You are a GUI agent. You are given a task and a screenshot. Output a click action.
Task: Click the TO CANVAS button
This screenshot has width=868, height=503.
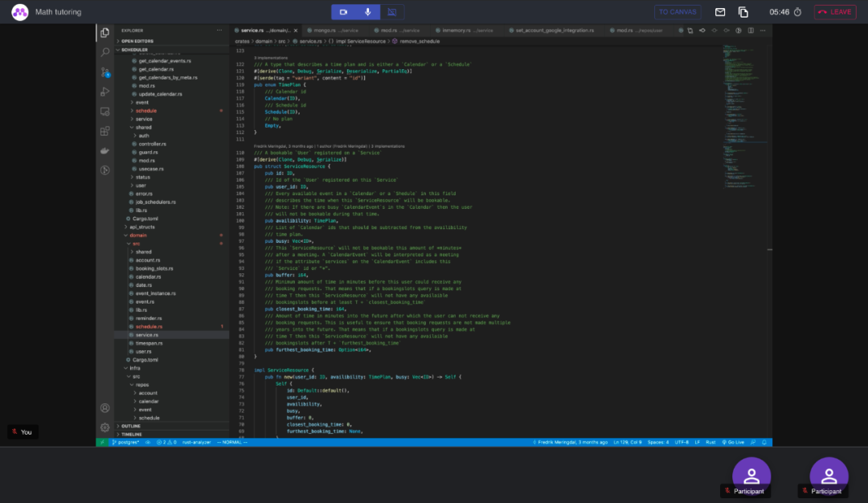678,12
